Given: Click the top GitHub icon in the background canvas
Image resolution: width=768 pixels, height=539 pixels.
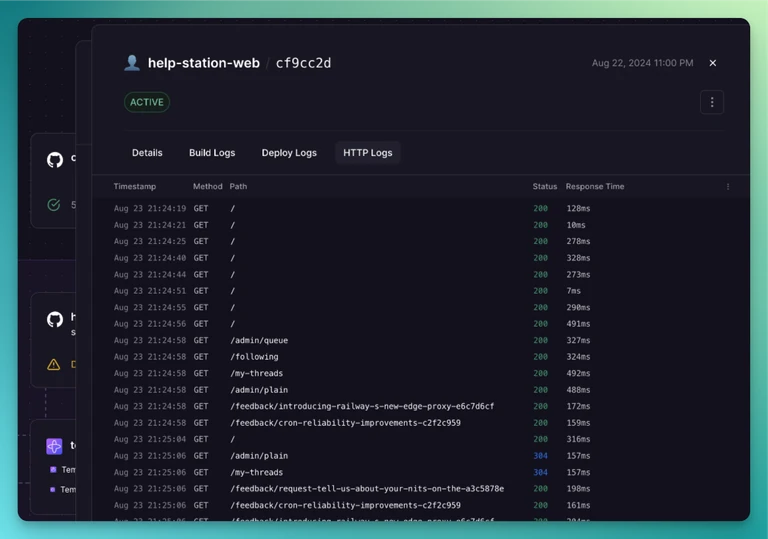Looking at the screenshot, I should [55, 160].
